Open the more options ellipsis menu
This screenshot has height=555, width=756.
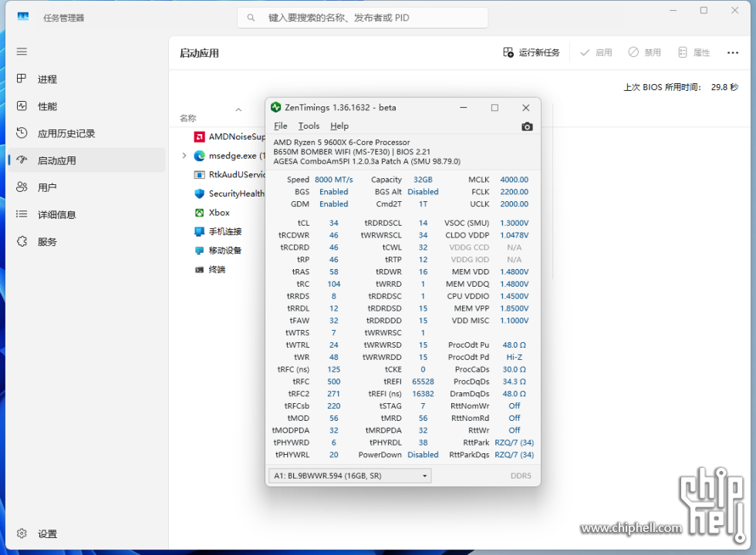733,52
